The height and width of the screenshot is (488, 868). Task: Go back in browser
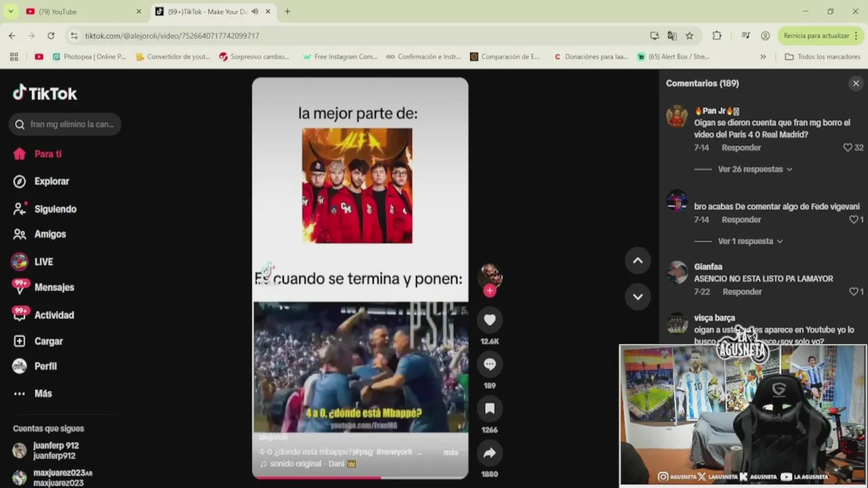point(12,35)
